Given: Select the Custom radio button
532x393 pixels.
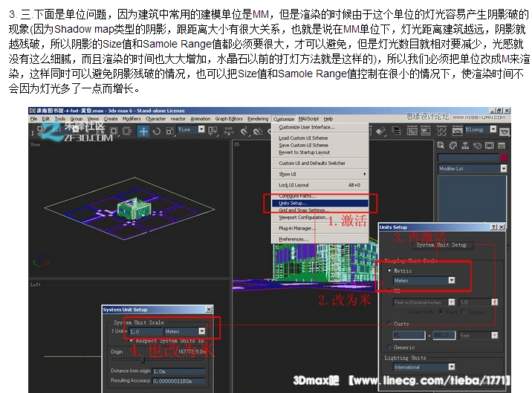Looking at the screenshot, I should [389, 323].
